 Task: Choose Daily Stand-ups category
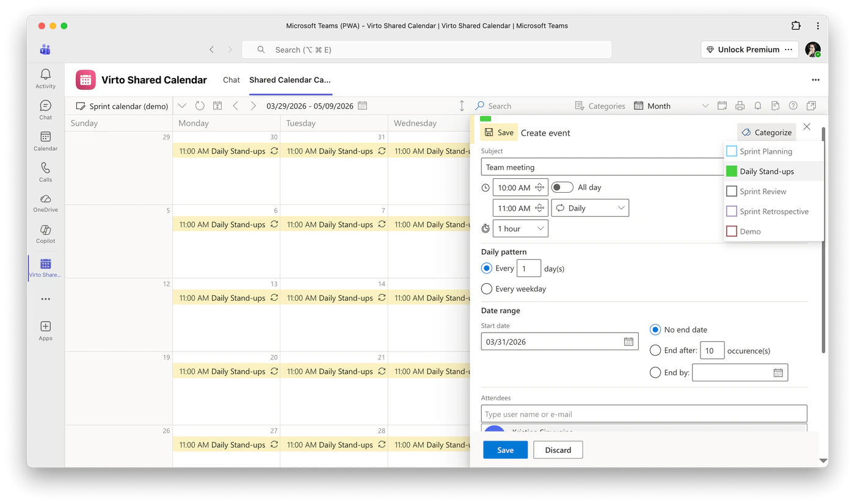(x=774, y=171)
